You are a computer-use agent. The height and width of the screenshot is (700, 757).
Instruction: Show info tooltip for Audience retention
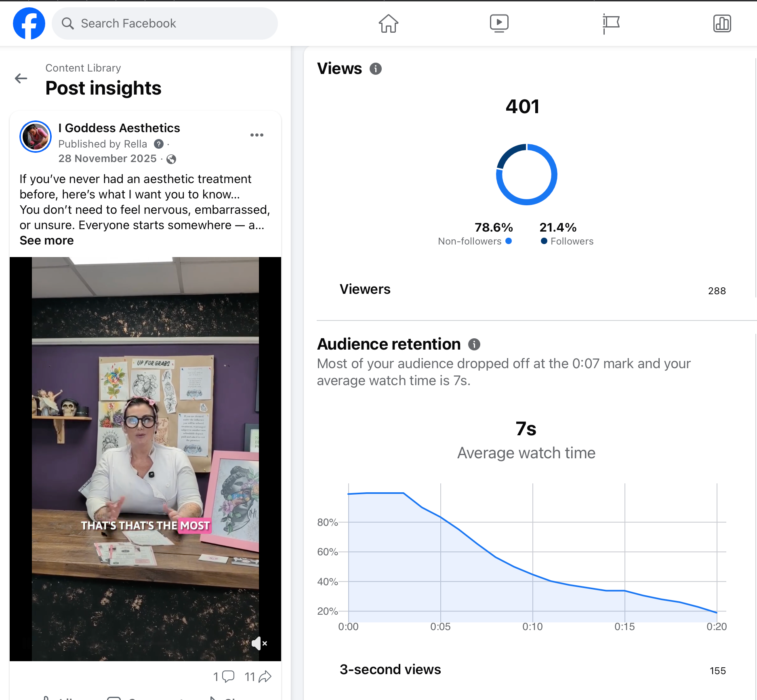coord(474,344)
